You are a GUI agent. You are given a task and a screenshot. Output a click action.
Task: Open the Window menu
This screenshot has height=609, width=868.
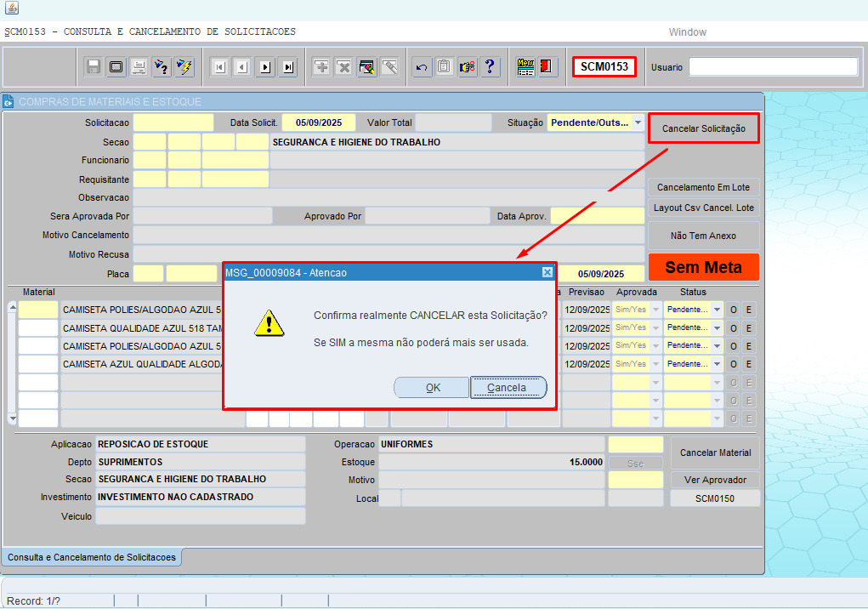pyautogui.click(x=687, y=32)
